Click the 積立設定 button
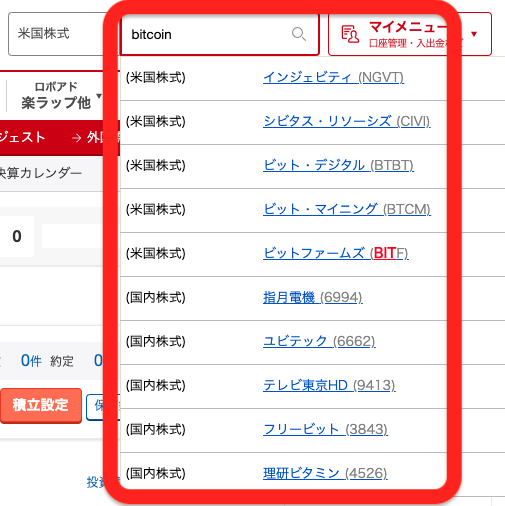 click(x=41, y=405)
